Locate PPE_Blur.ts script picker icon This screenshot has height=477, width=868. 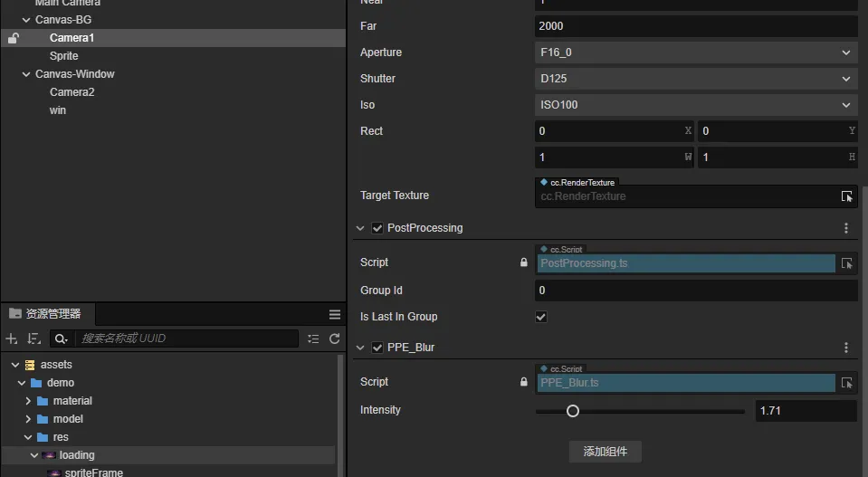pyautogui.click(x=847, y=383)
